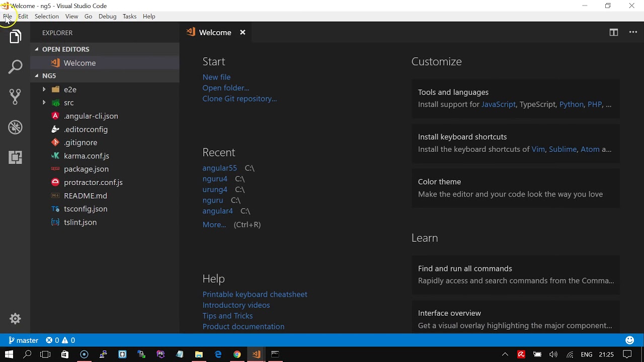The width and height of the screenshot is (644, 362).
Task: Open the Introductory videos link
Action: (x=236, y=305)
